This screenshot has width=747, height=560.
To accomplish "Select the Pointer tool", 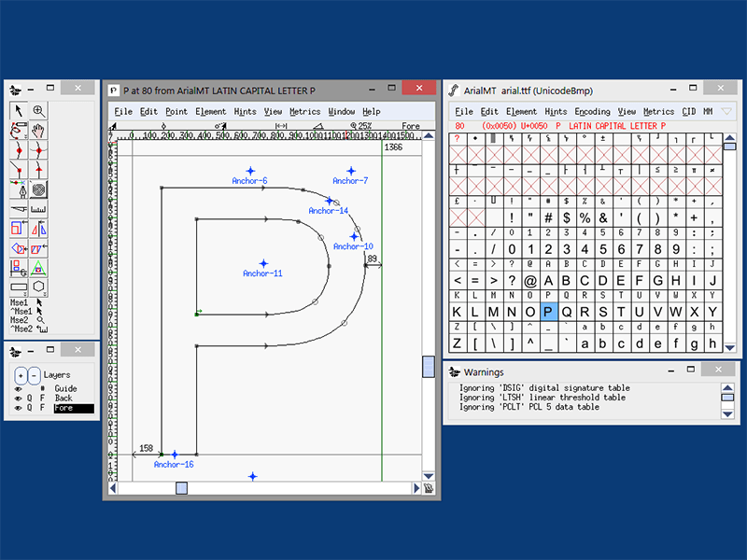I will click(x=17, y=108).
